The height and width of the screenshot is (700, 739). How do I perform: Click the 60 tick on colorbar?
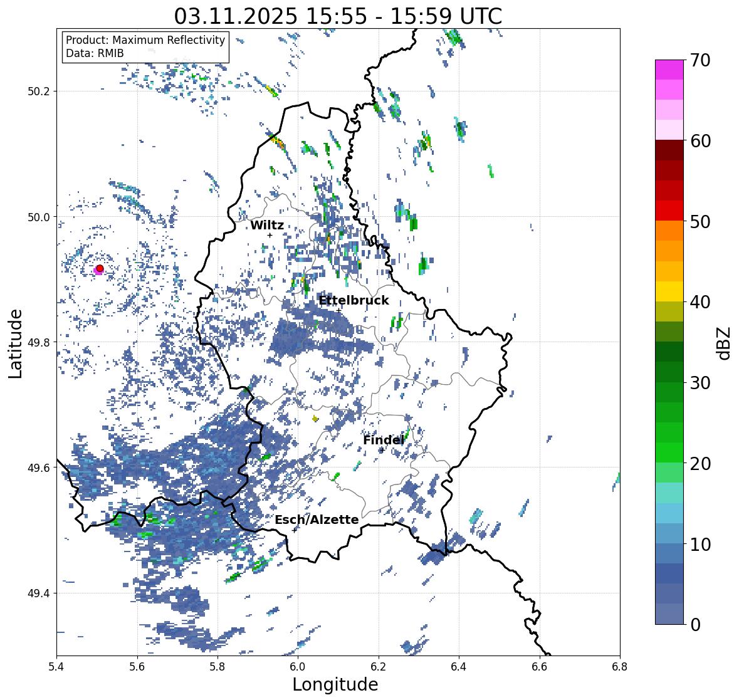pyautogui.click(x=700, y=141)
